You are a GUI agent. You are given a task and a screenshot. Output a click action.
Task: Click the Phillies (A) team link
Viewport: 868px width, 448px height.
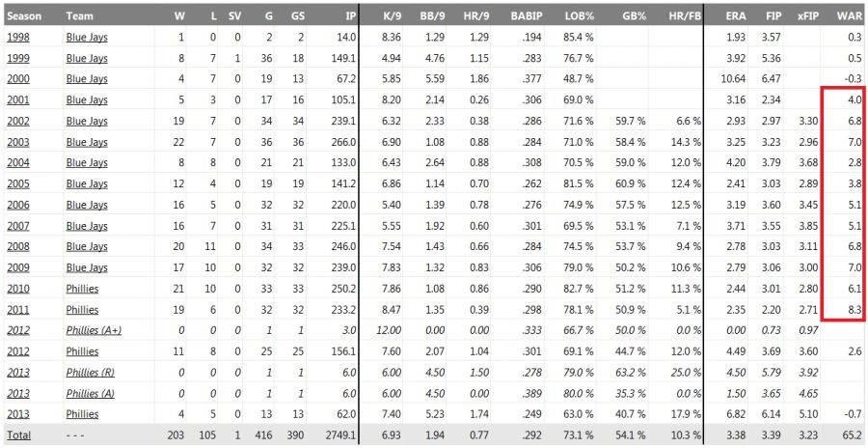tap(94, 393)
